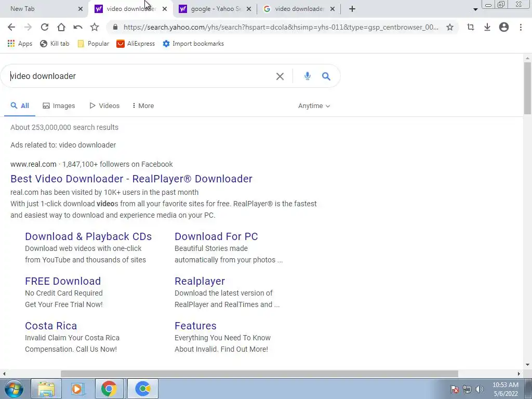Click Import bookmarks gear item
This screenshot has height=399, width=532.
click(193, 44)
